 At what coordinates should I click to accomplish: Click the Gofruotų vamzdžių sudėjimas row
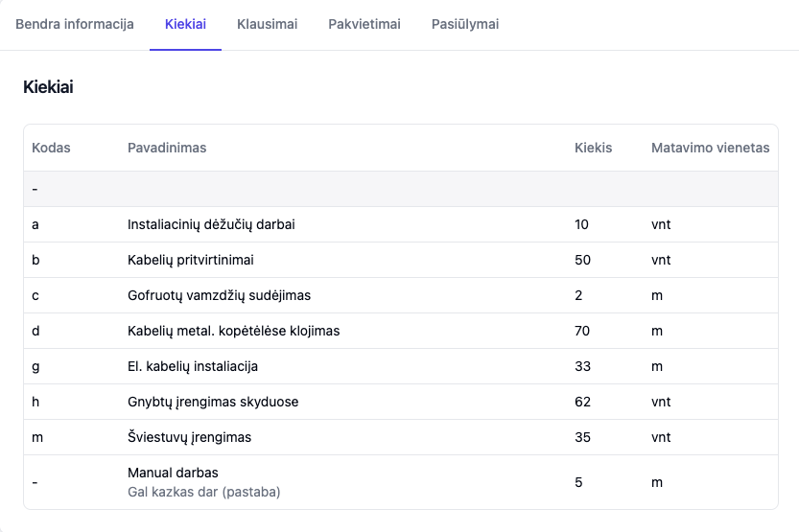[x=401, y=295]
